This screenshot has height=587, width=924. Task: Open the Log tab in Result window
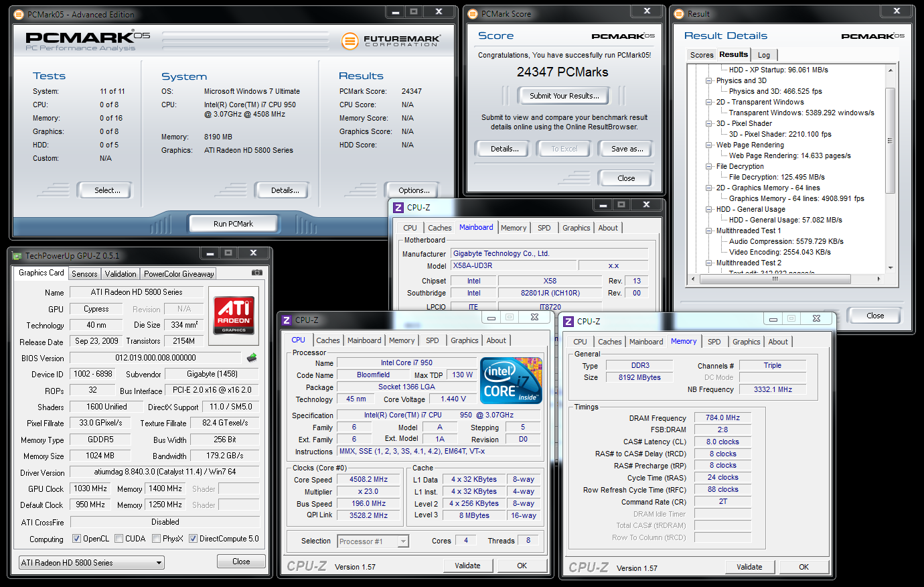pyautogui.click(x=764, y=55)
